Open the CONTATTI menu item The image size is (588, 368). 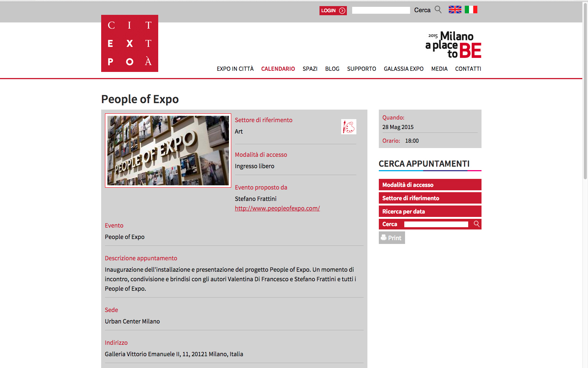(x=468, y=69)
